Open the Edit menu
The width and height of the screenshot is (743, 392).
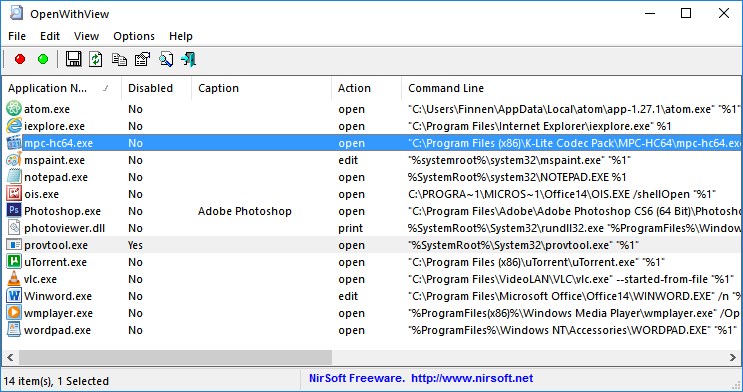pyautogui.click(x=50, y=36)
